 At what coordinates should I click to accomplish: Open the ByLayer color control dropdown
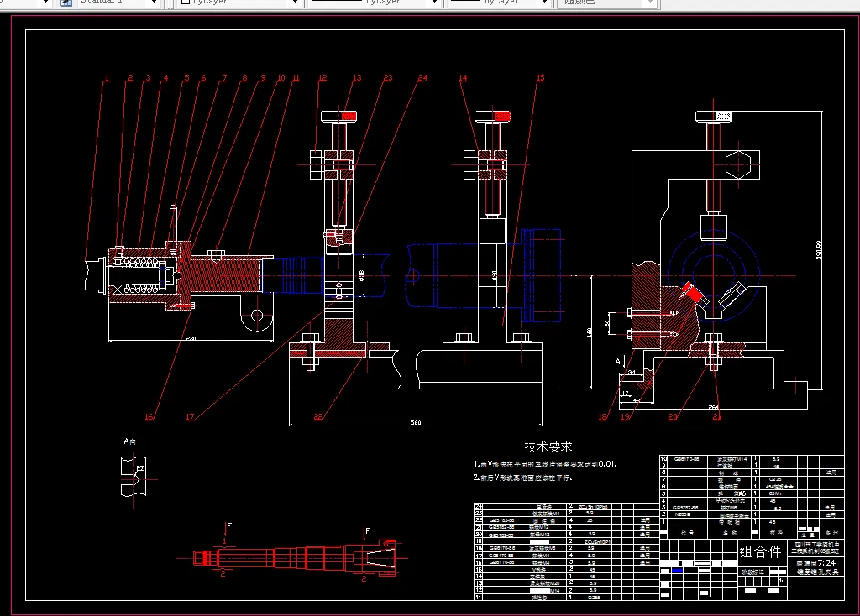coord(295,3)
